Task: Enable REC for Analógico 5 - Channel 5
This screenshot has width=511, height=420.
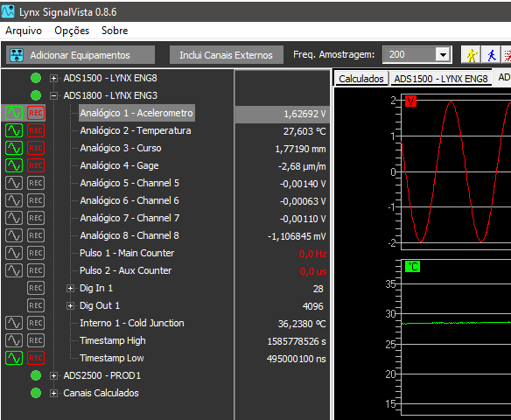Action: 36,183
